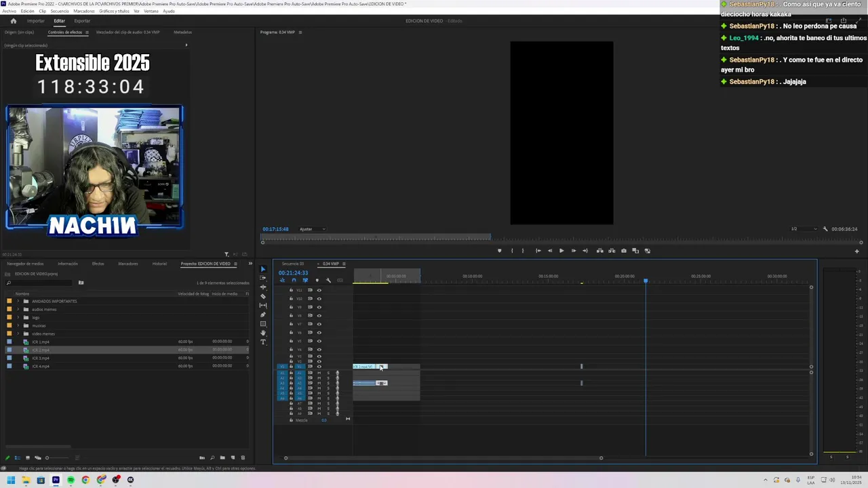Click timeline horizontal zoom scrollbar
The width and height of the screenshot is (868, 488).
[x=443, y=457]
